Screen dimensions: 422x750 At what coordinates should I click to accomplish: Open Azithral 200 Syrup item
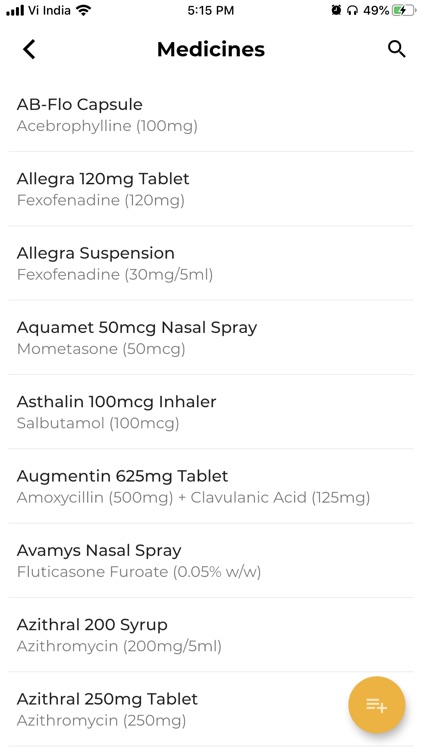(x=211, y=635)
